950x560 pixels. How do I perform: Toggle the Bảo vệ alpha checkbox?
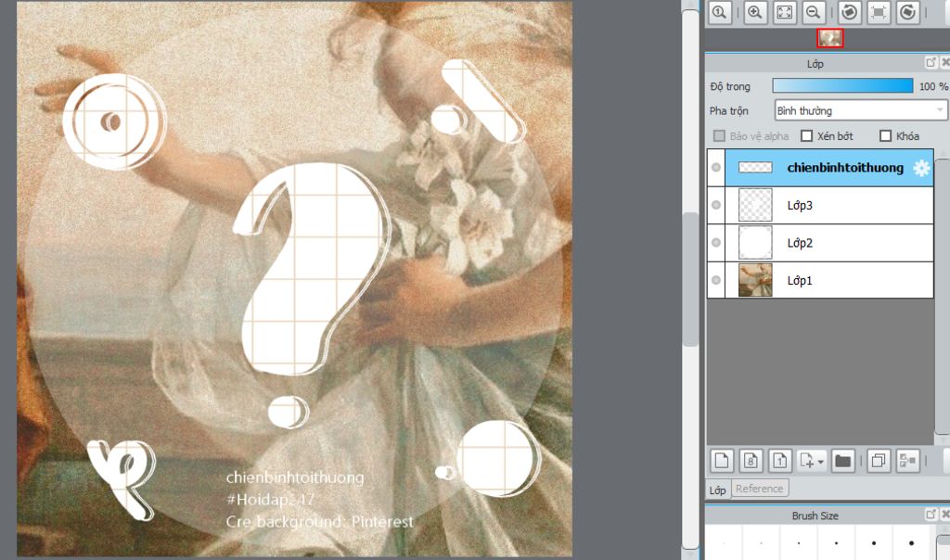(719, 135)
